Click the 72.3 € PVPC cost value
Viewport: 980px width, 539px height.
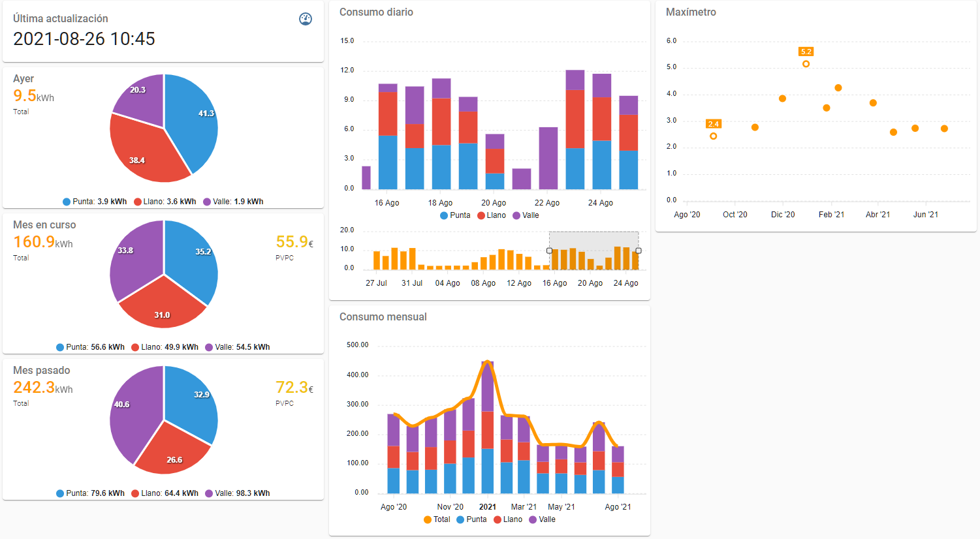tap(294, 388)
